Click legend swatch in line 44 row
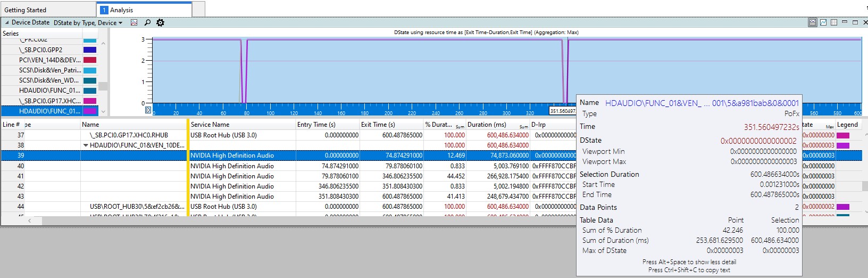Image resolution: width=868 pixels, height=278 pixels. point(843,207)
